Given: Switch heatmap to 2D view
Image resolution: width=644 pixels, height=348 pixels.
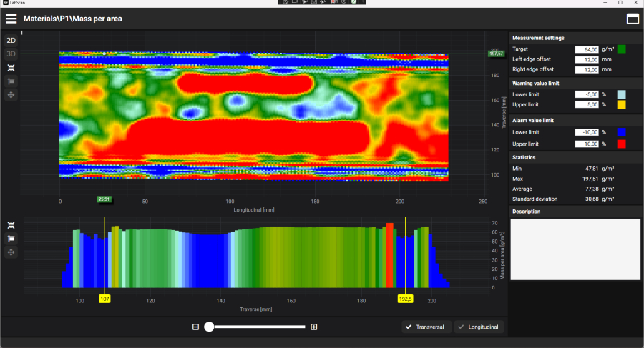Looking at the screenshot, I should [x=11, y=41].
